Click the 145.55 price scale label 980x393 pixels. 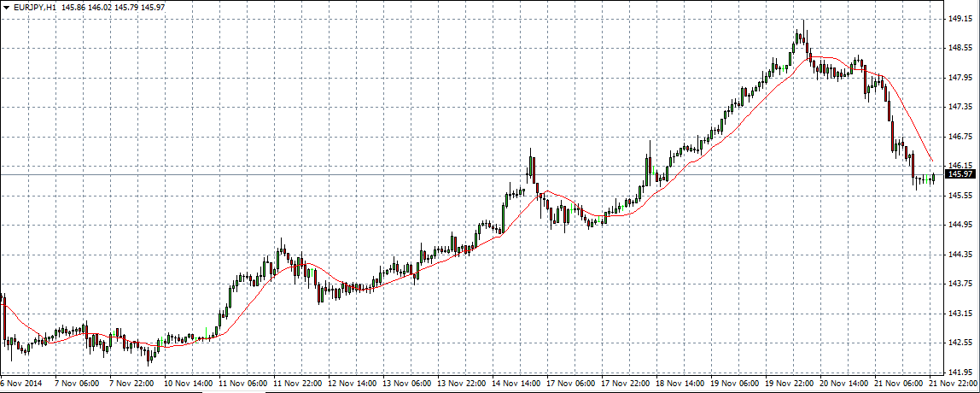point(959,196)
